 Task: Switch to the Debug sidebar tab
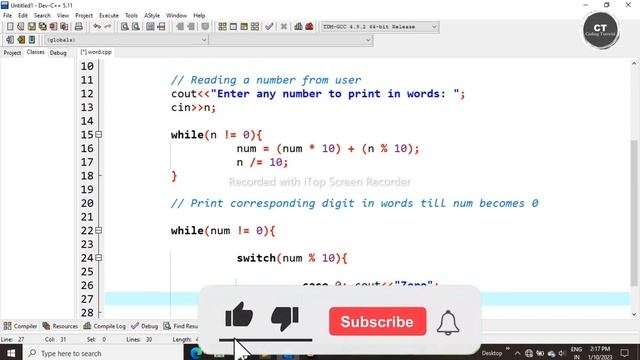click(58, 53)
